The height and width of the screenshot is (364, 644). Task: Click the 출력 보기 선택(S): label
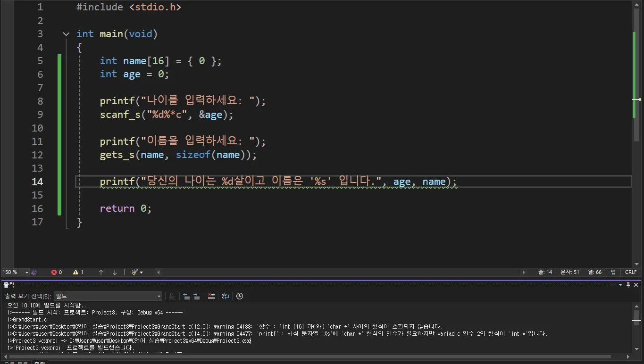click(x=28, y=296)
